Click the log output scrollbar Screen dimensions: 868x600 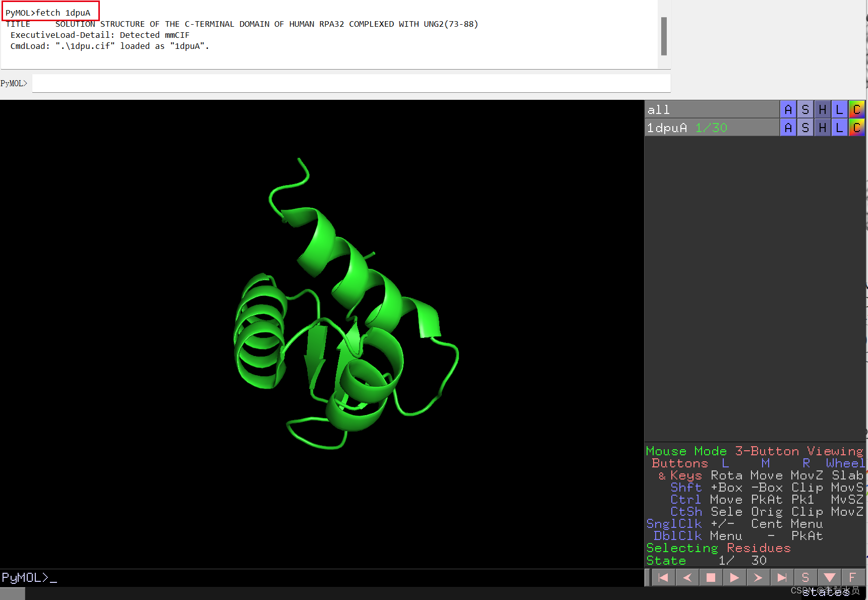[x=664, y=36]
